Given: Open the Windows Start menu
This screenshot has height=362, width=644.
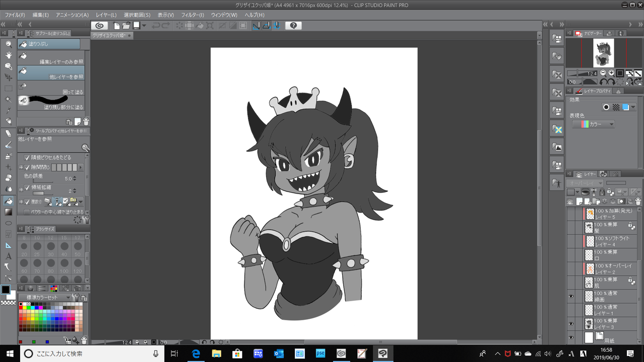Looking at the screenshot, I should [10, 353].
